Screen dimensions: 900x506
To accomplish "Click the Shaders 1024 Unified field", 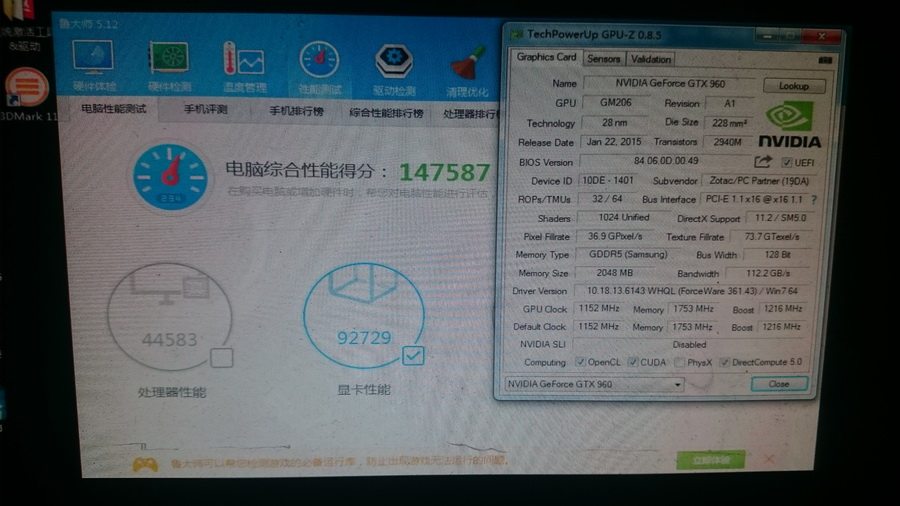I will (x=623, y=217).
